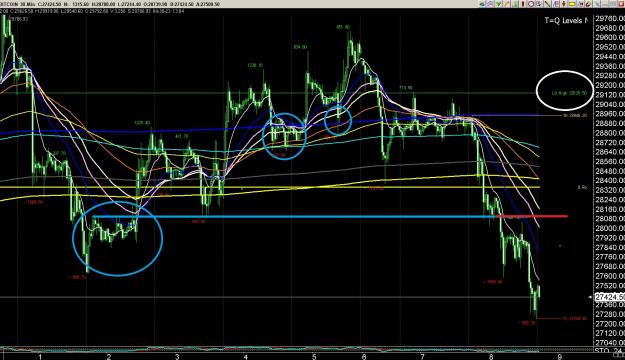Click date label 4 on time axis
Screen dimensions: 625x360
[246, 357]
